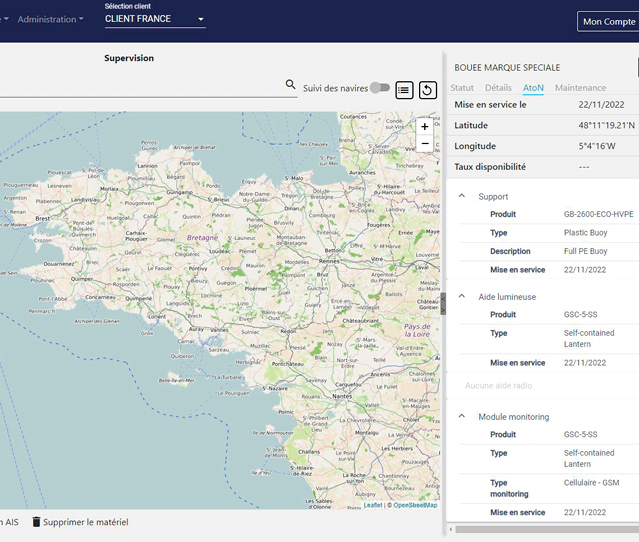Click Nantes on the map

click(342, 396)
